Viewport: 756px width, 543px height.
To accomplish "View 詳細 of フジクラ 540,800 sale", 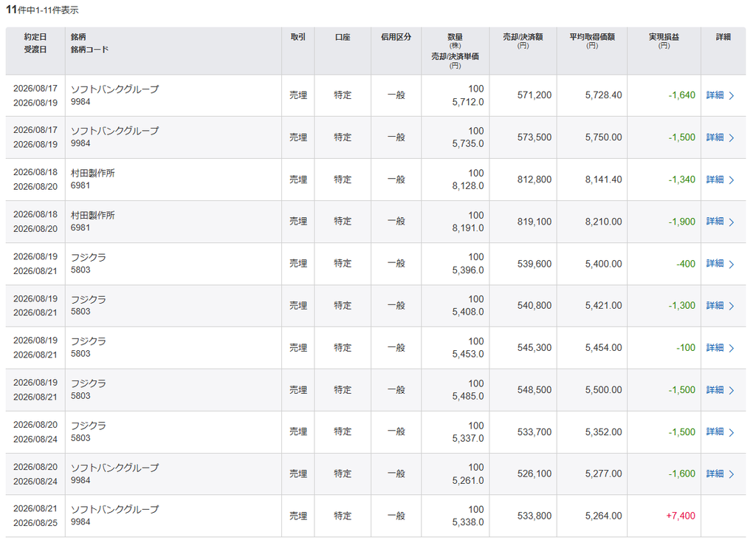I will point(715,306).
